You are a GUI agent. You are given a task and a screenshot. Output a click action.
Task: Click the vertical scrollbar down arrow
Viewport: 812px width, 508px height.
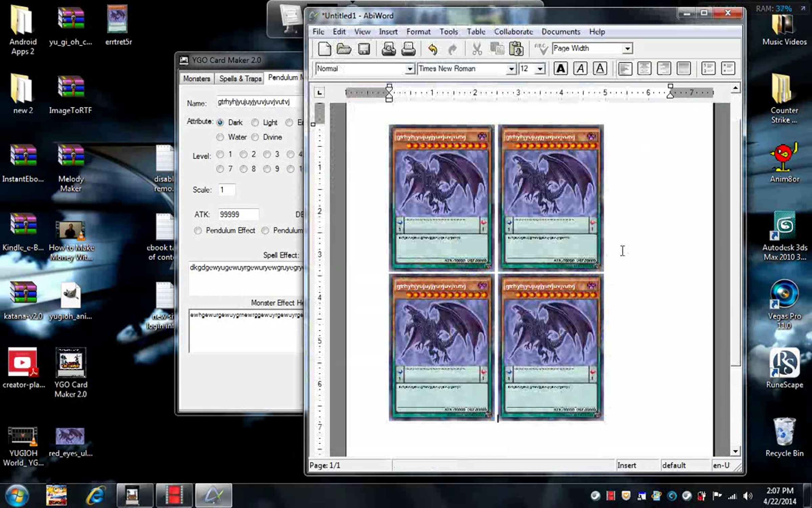[735, 451]
